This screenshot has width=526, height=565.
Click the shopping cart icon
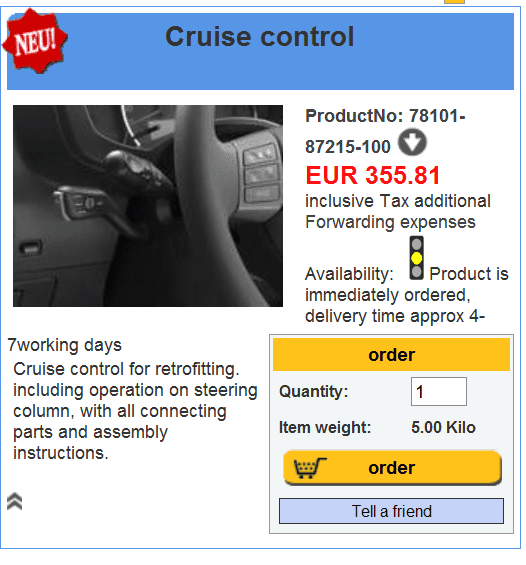coord(309,468)
